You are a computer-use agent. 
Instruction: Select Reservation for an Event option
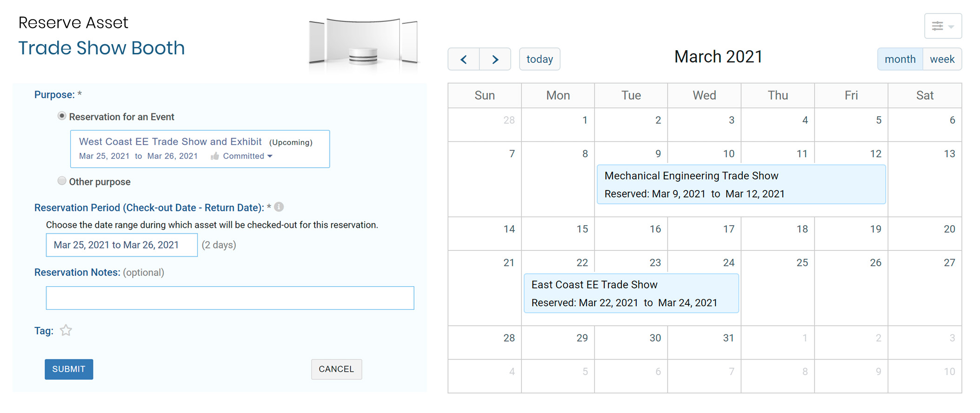click(62, 116)
